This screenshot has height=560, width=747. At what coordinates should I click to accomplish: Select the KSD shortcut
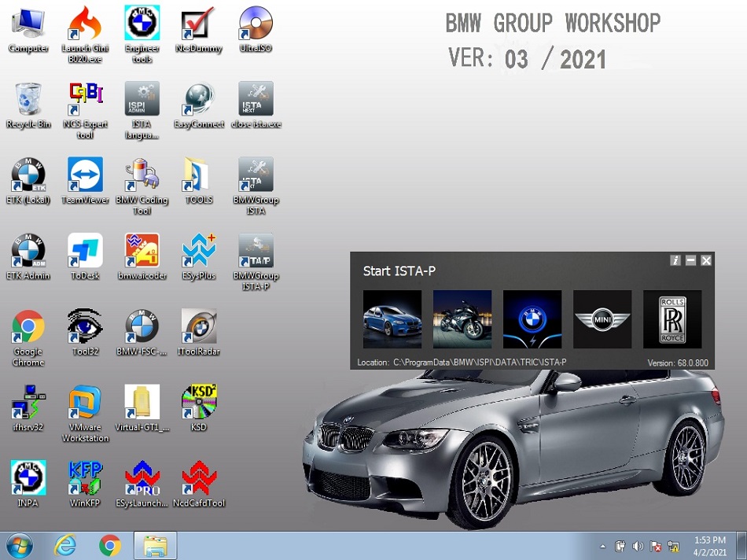tap(199, 408)
